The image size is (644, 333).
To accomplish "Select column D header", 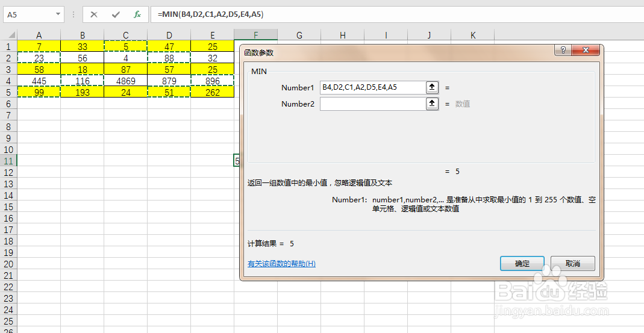I will point(169,36).
